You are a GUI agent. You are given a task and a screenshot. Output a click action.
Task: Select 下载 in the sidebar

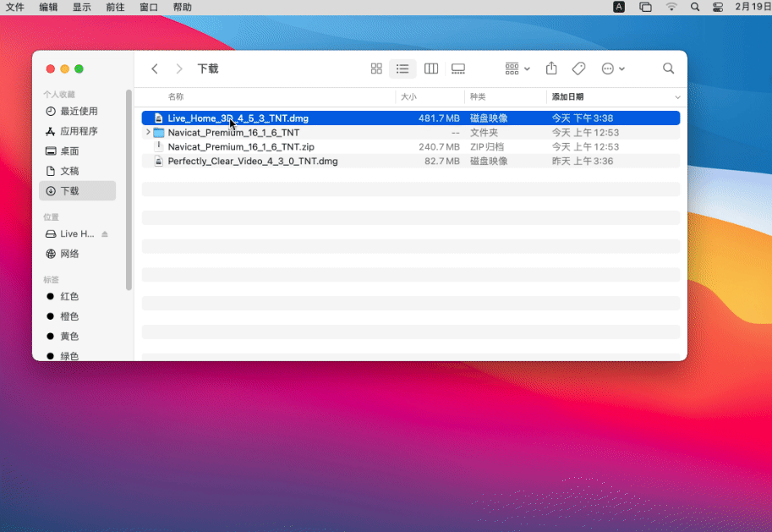[x=77, y=190]
